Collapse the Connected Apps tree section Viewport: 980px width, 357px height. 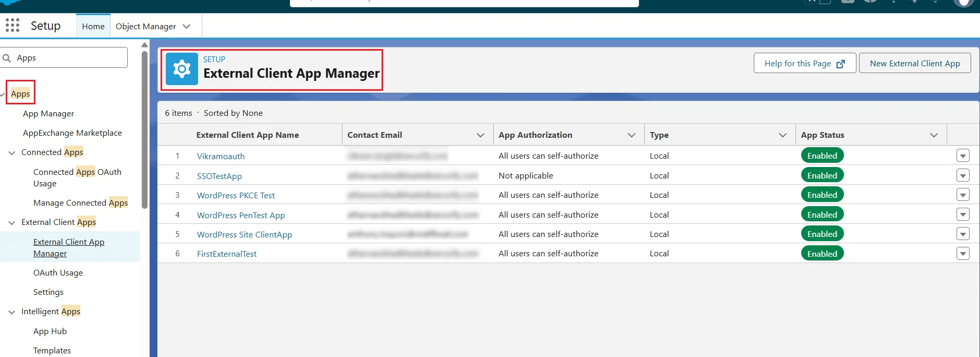(12, 152)
